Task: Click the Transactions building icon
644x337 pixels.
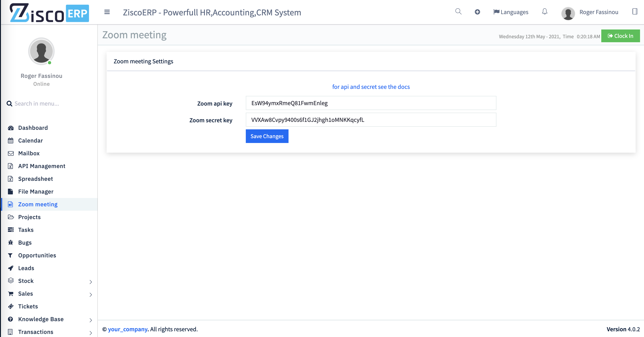Action: 10,332
